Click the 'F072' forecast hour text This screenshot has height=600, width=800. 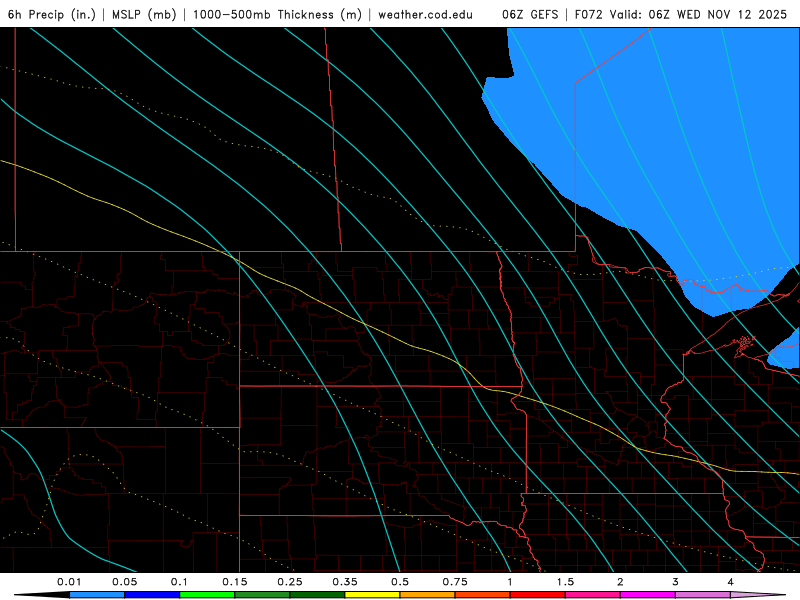point(588,14)
